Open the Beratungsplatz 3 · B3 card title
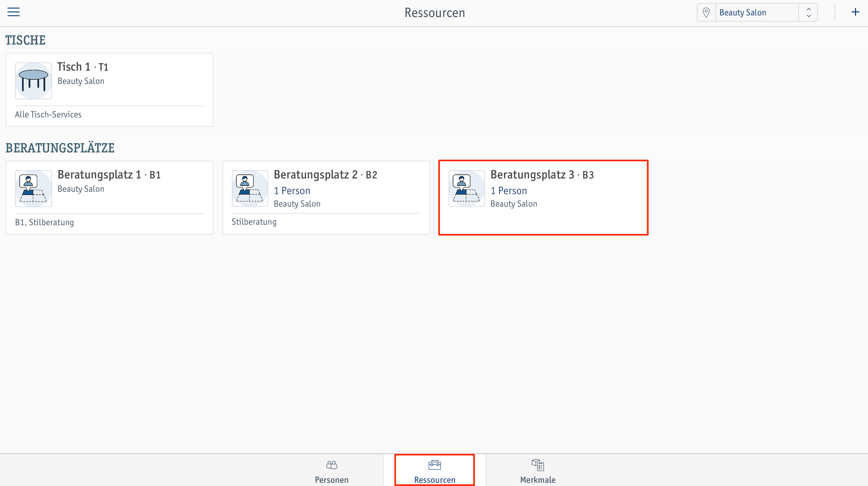The height and width of the screenshot is (486, 868). coord(542,174)
